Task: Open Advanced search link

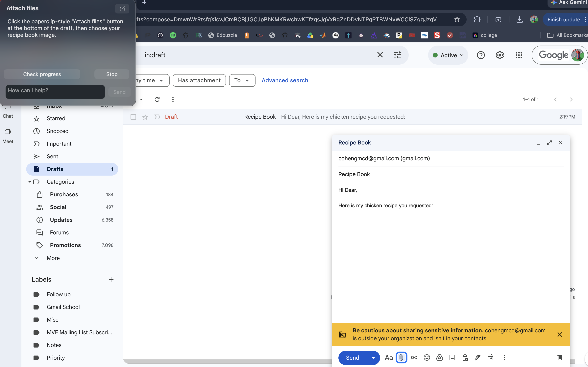Action: (x=285, y=80)
